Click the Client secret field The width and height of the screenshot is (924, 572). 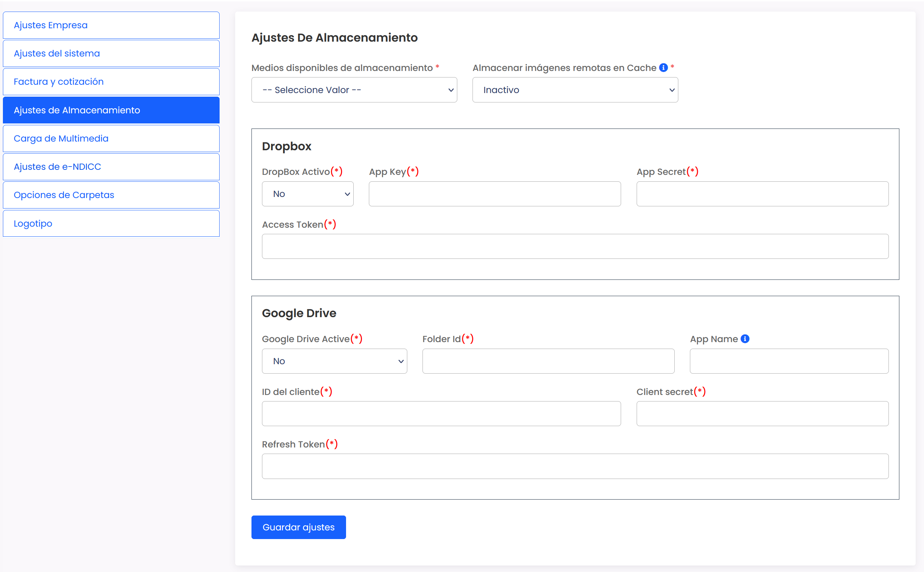point(762,413)
